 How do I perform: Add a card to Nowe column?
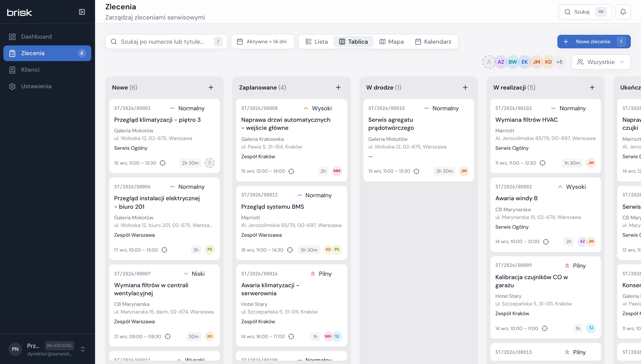pos(211,87)
